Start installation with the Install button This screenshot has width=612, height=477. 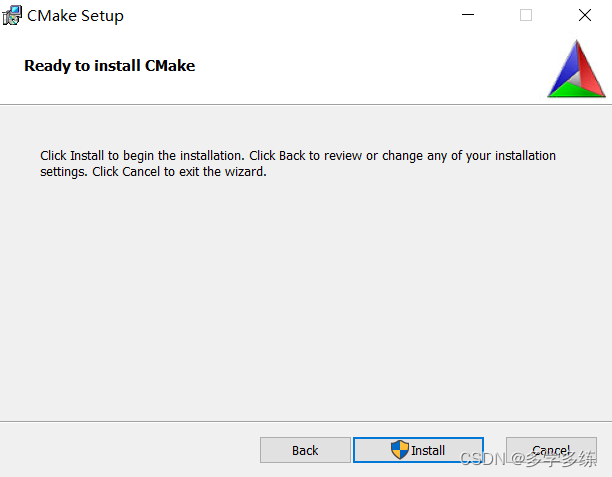(x=418, y=450)
